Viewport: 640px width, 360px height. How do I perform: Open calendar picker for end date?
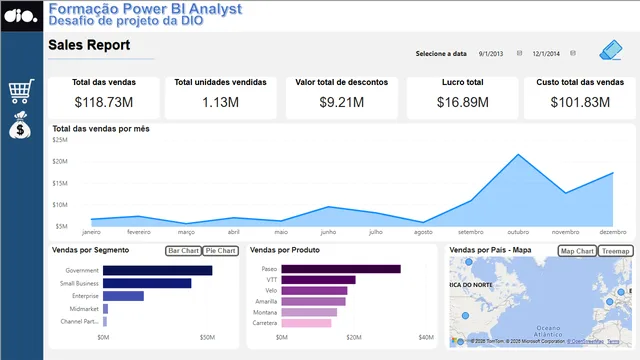click(x=573, y=53)
